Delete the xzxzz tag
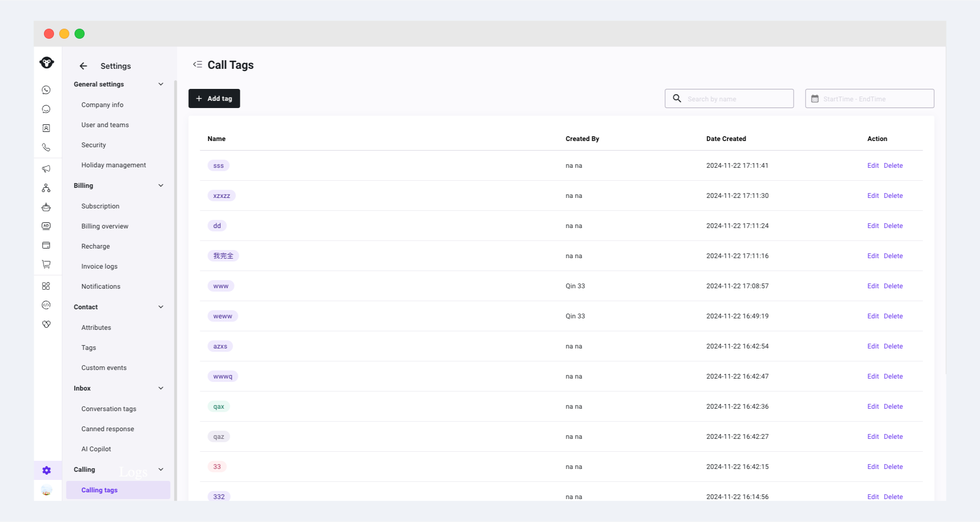This screenshot has width=980, height=522. (x=893, y=196)
